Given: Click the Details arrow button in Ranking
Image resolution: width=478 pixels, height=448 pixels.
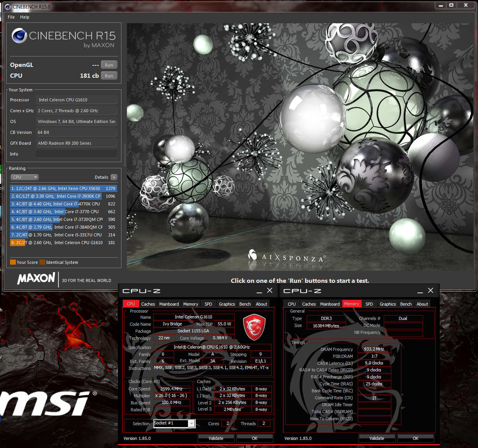Looking at the screenshot, I should (114, 177).
